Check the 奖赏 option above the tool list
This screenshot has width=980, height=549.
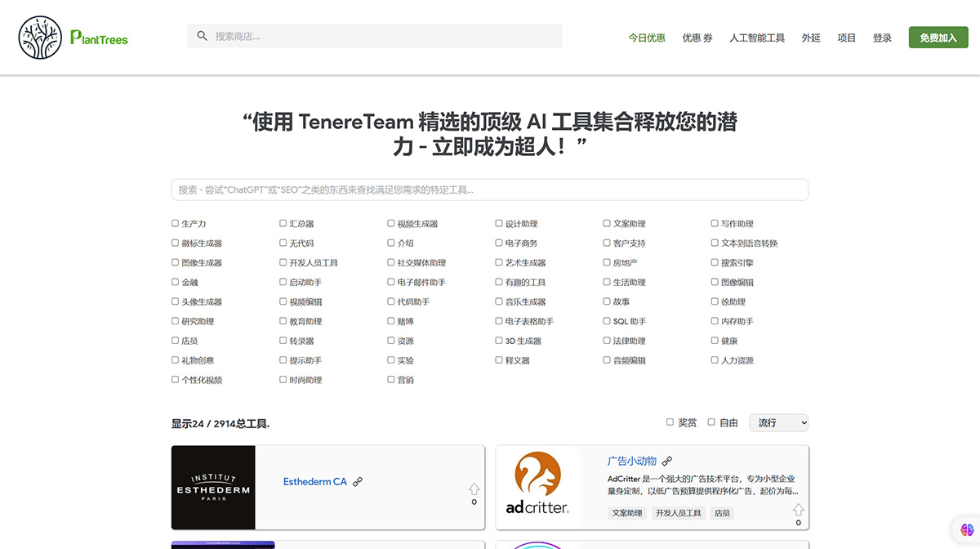669,422
